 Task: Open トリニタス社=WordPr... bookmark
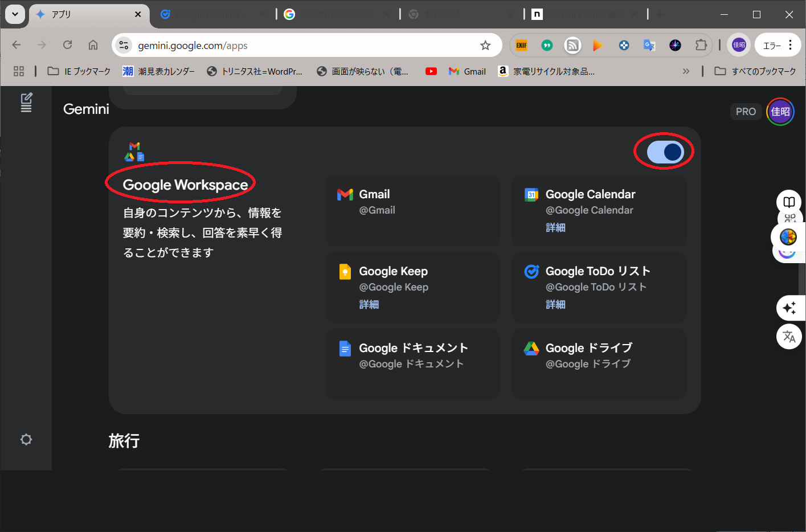point(255,71)
